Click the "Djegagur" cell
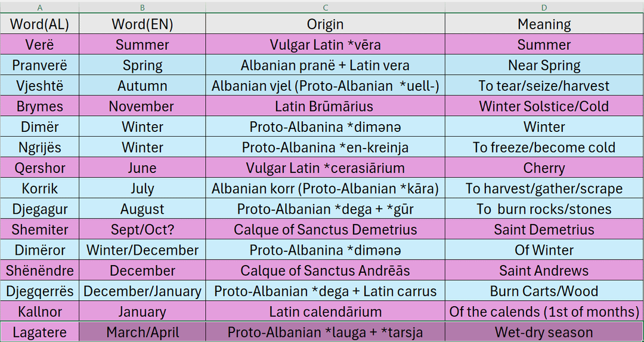644x342 pixels. click(x=39, y=209)
